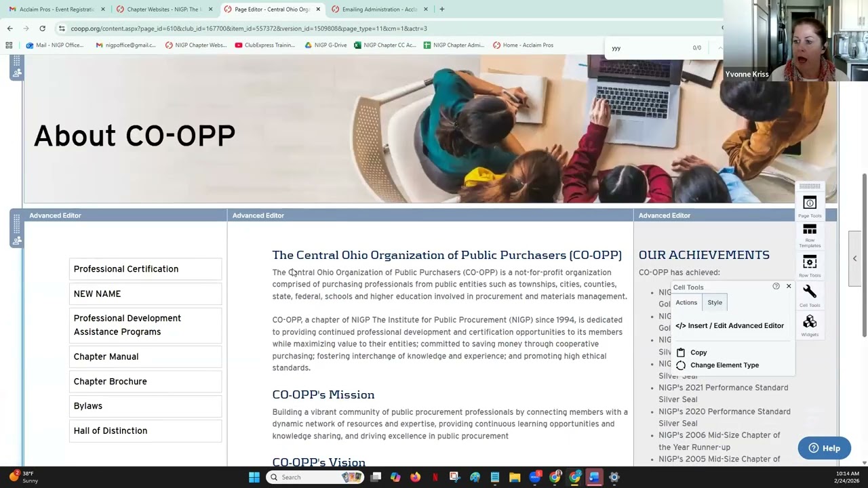Select Insert / Edit Advanced Editor
The width and height of the screenshot is (868, 488).
(730, 326)
